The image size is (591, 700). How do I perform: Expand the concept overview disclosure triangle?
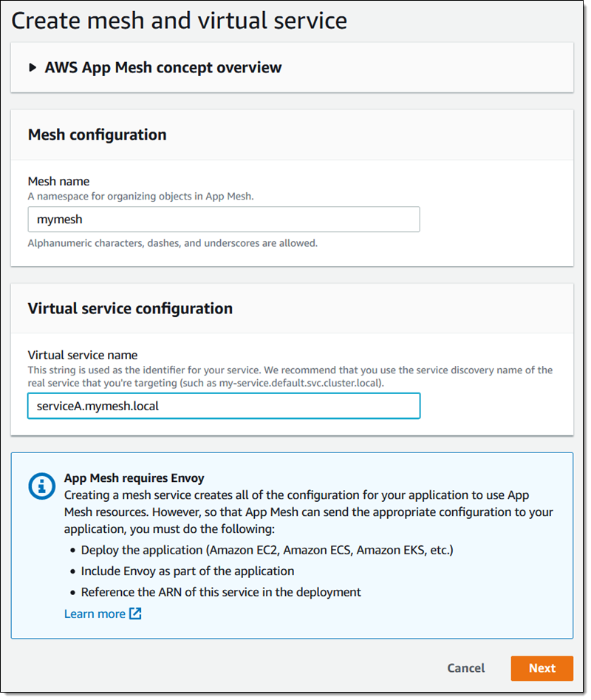pyautogui.click(x=33, y=68)
